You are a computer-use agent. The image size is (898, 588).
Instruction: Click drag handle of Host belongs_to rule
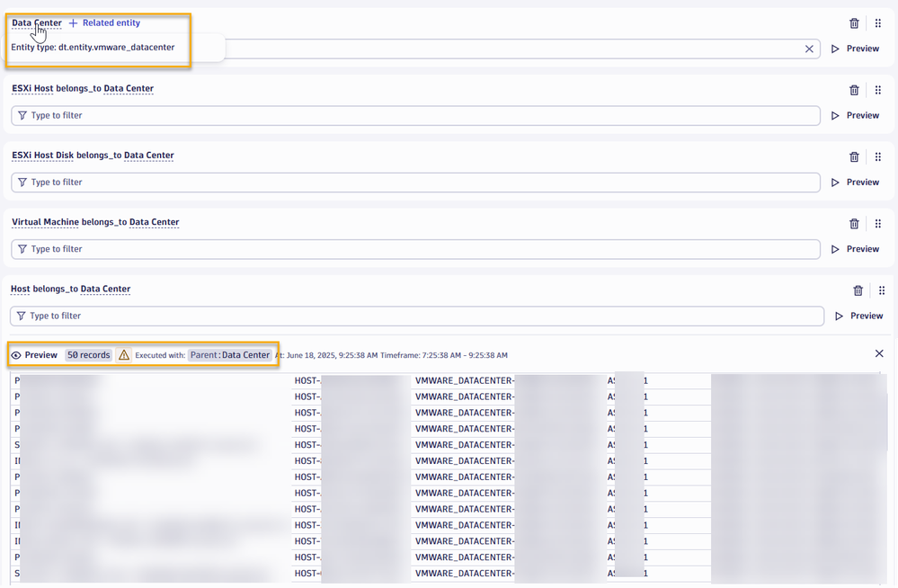tap(882, 290)
